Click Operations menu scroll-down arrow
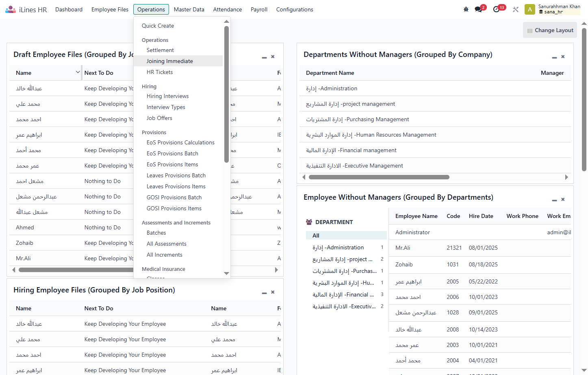Viewport: 588px width, 375px height. point(226,273)
